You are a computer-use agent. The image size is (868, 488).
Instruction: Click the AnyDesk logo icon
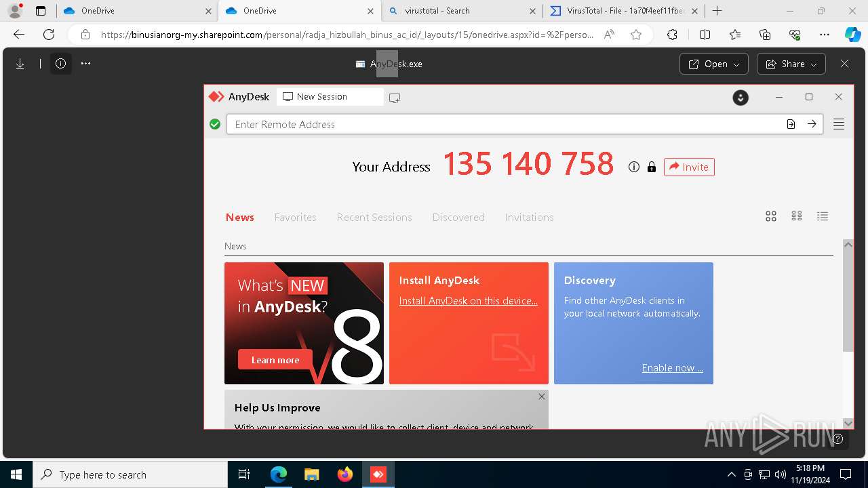(216, 97)
